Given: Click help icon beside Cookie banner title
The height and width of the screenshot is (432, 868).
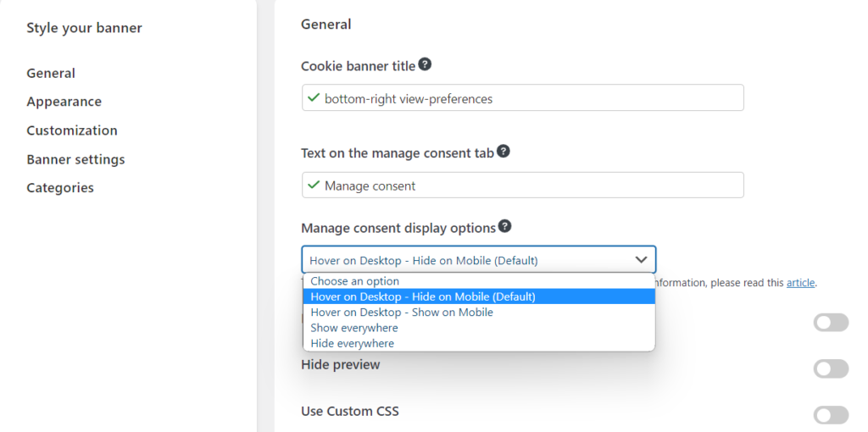Looking at the screenshot, I should coord(425,64).
